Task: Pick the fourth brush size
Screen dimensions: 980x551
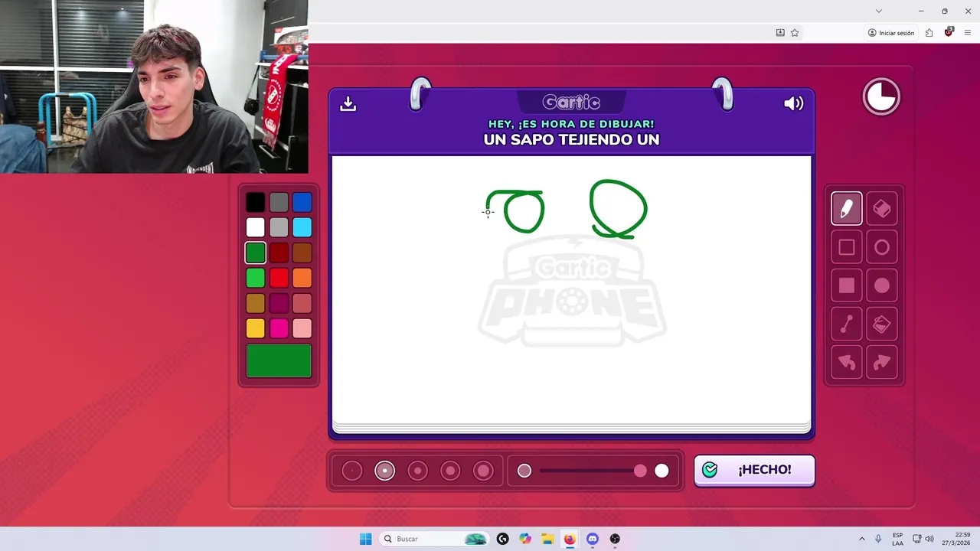Action: (450, 471)
